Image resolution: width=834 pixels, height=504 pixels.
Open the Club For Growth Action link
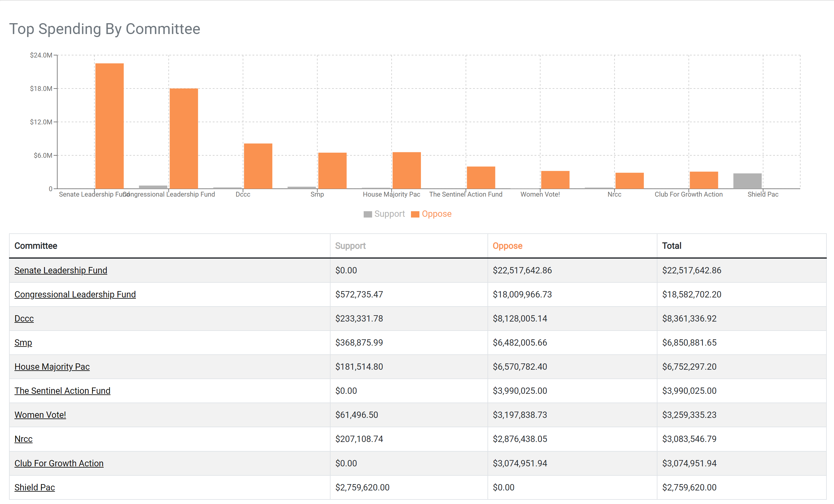click(59, 463)
